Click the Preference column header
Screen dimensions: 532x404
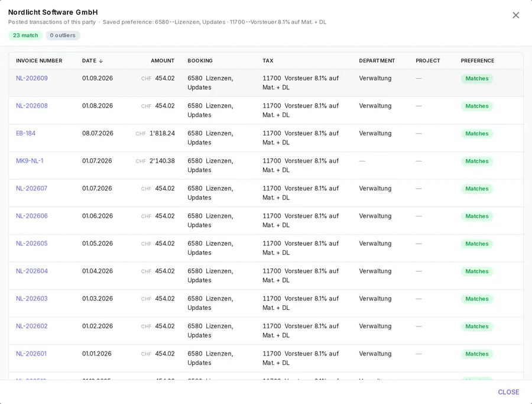(x=478, y=61)
